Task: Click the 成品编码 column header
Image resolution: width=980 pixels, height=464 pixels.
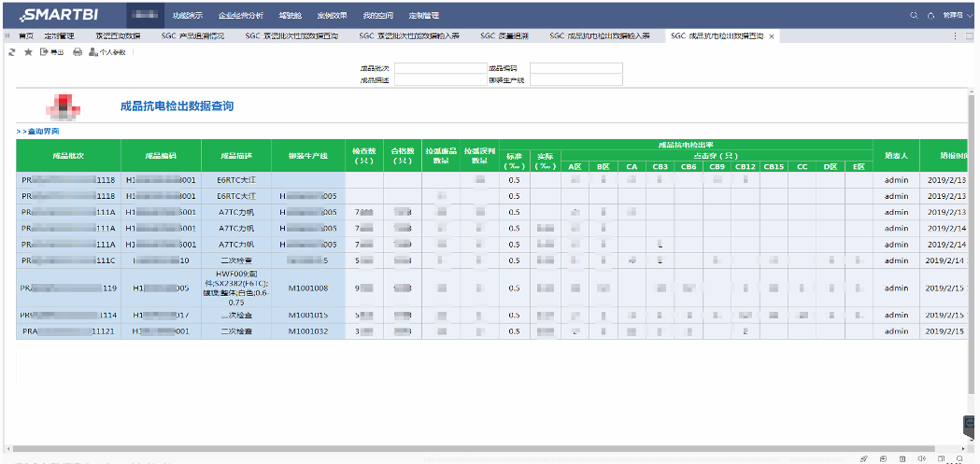Action: pos(162,156)
